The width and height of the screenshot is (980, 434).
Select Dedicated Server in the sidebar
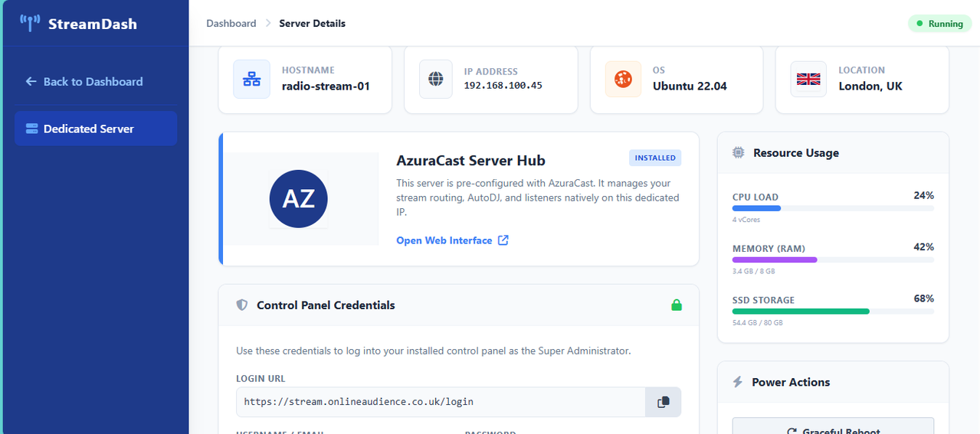(96, 129)
